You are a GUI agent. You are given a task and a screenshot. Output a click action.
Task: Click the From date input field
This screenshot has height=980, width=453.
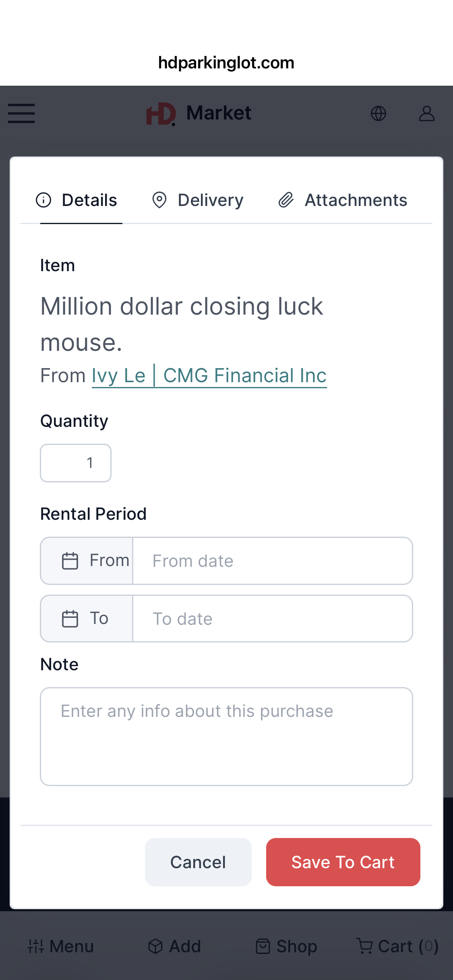[x=272, y=561]
